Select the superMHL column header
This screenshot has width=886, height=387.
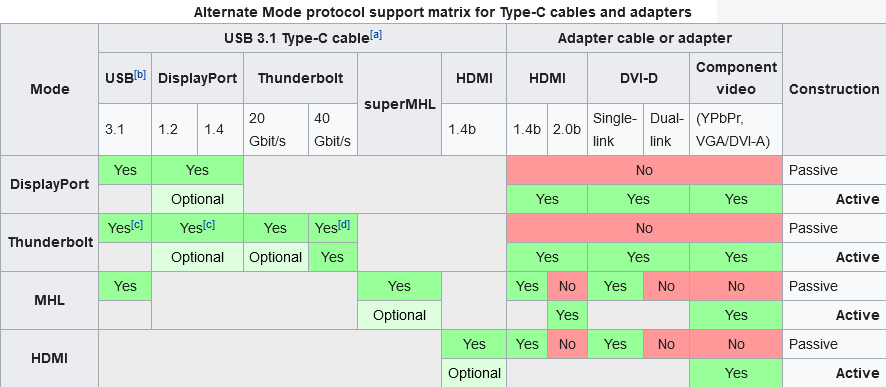pyautogui.click(x=399, y=105)
